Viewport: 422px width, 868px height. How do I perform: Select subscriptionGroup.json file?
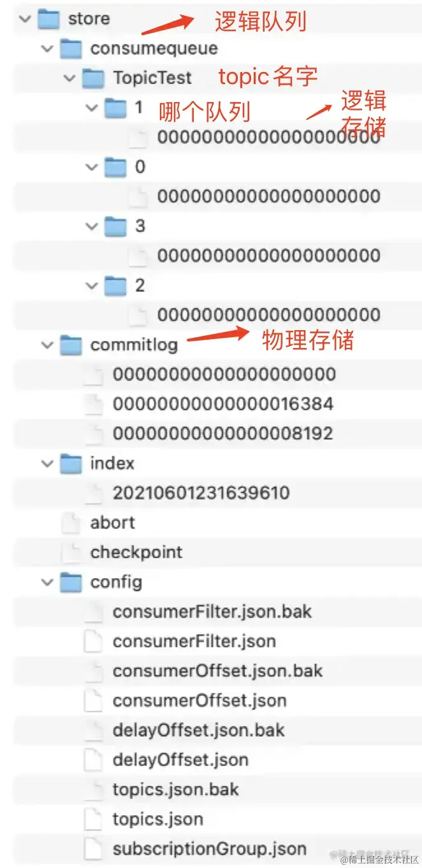[x=217, y=849]
